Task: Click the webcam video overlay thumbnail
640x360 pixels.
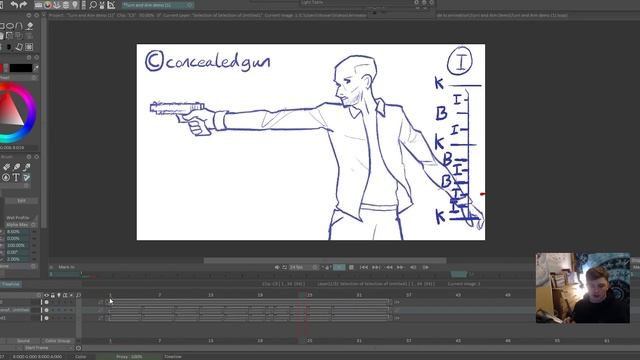Action: (x=583, y=288)
